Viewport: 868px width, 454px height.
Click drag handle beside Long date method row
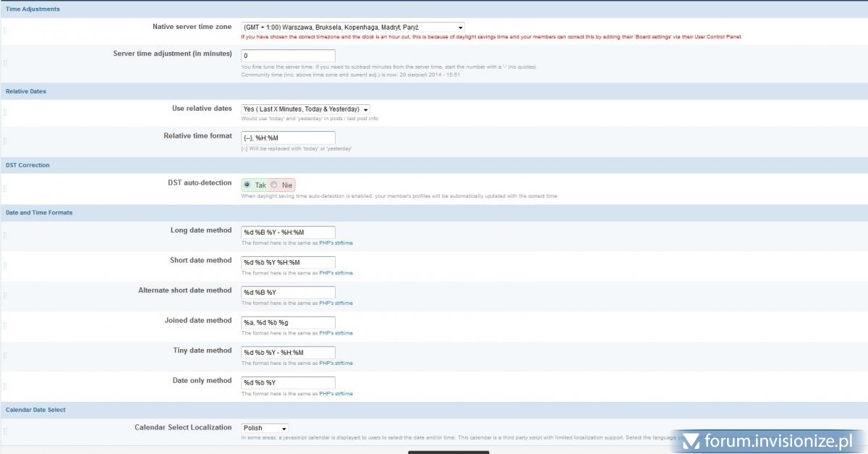pyautogui.click(x=4, y=235)
